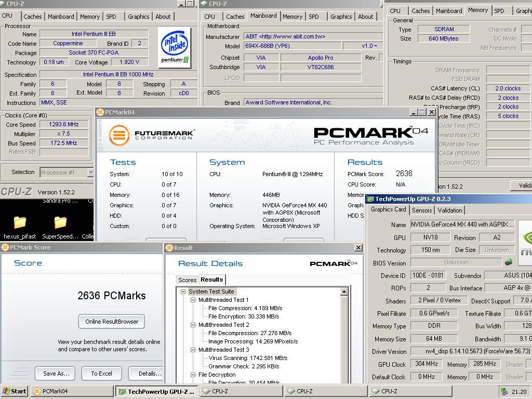Open the Caches tab in left CPU-Z
This screenshot has height=399, width=532.
32,16
